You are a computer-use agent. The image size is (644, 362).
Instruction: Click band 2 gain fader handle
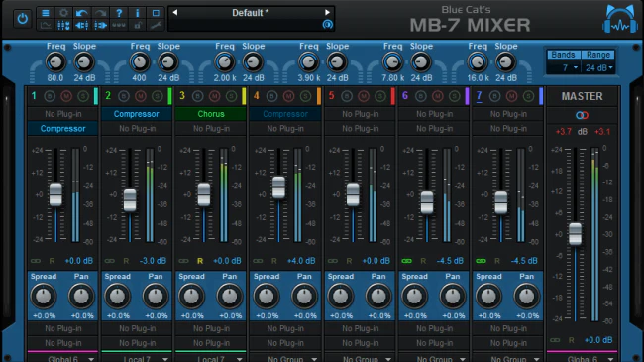(130, 200)
